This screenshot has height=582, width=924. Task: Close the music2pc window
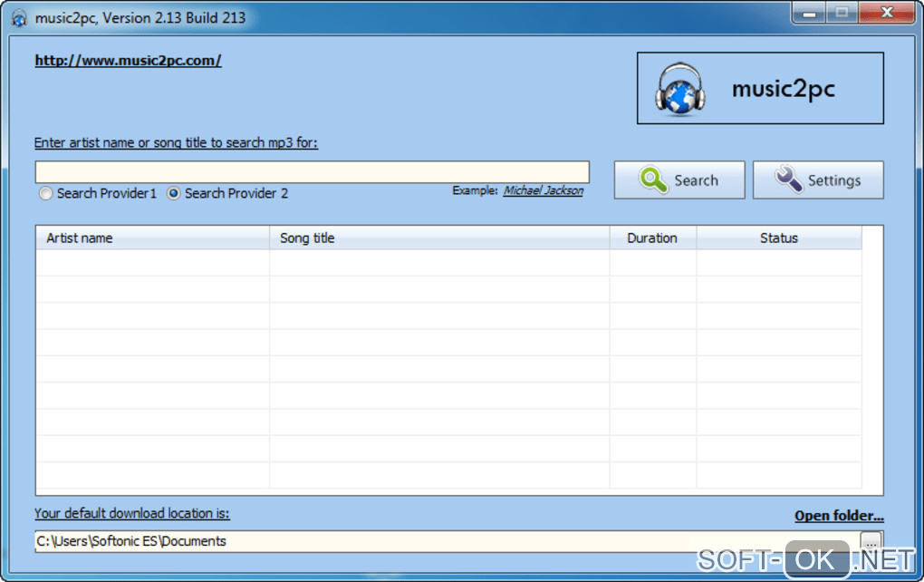click(x=887, y=13)
